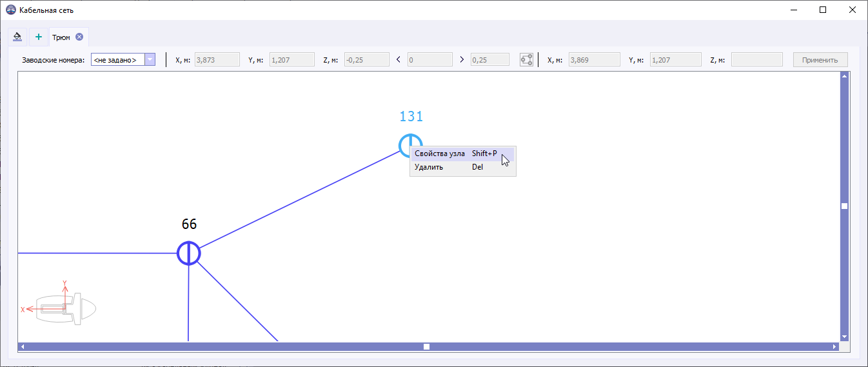The height and width of the screenshot is (367, 868).
Task: Click the first X coordinate field 3,873
Action: (x=217, y=60)
